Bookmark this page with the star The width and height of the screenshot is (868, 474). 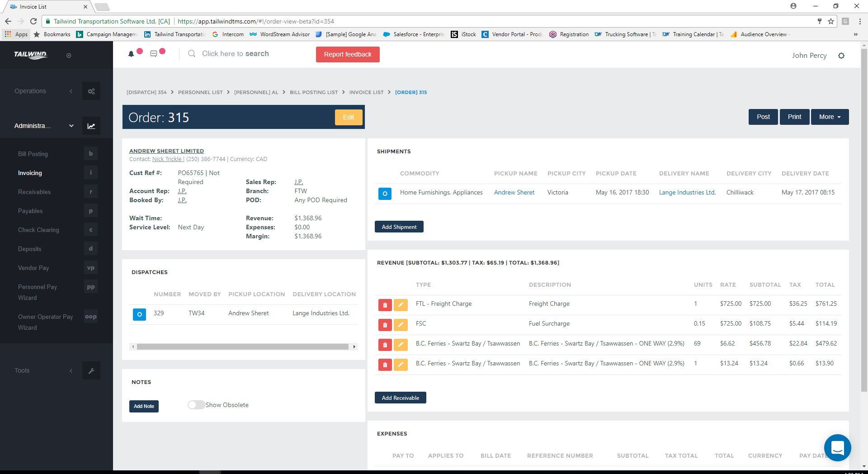pos(831,21)
